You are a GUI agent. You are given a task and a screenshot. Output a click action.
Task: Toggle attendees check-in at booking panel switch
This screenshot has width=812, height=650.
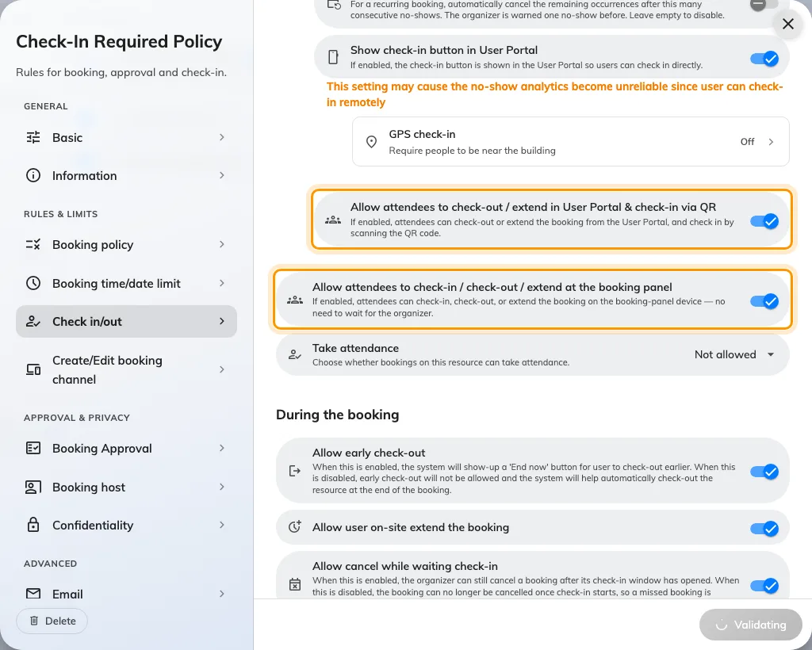pyautogui.click(x=764, y=301)
